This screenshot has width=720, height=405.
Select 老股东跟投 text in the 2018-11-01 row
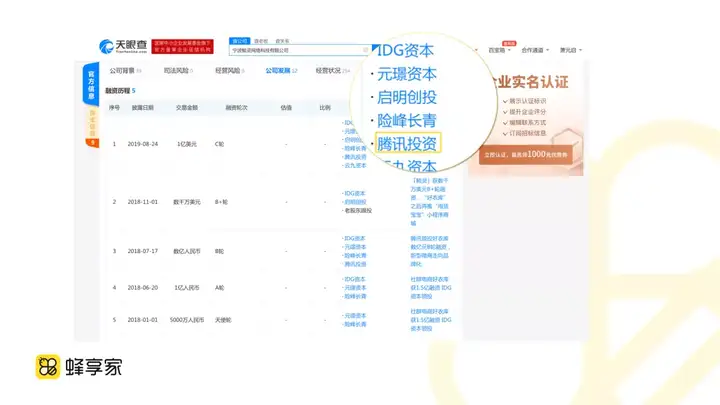pos(358,211)
